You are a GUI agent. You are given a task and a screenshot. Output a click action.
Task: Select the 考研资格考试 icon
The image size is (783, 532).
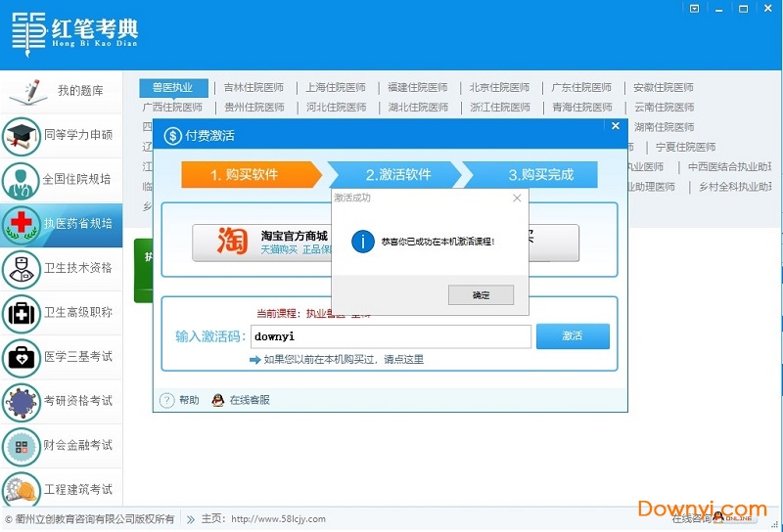click(x=21, y=402)
